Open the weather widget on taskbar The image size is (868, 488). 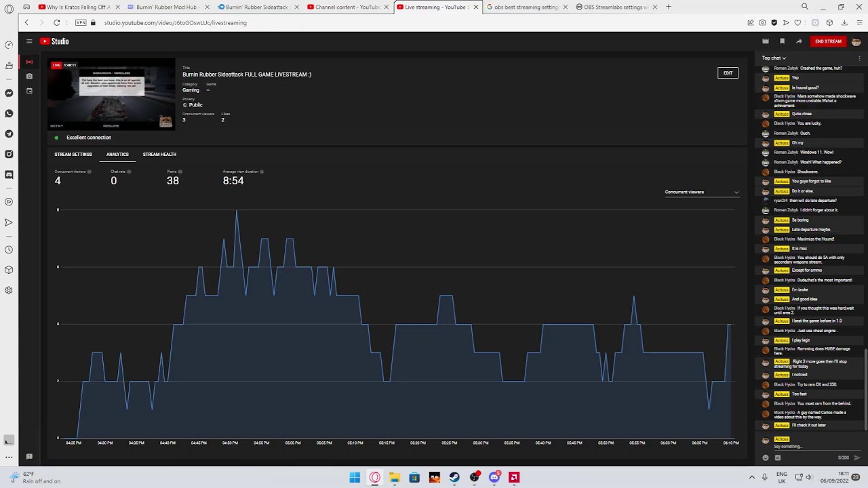click(x=33, y=477)
